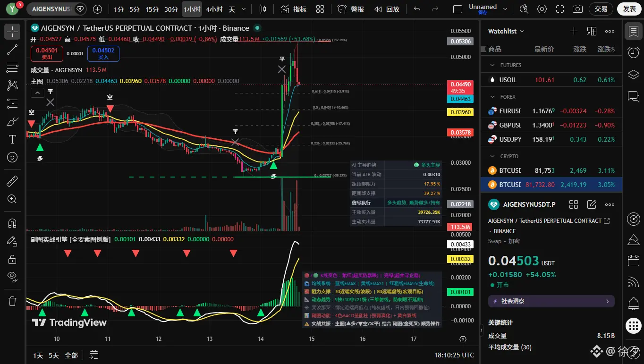Open the 指标 indicators dialog

pyautogui.click(x=293, y=9)
